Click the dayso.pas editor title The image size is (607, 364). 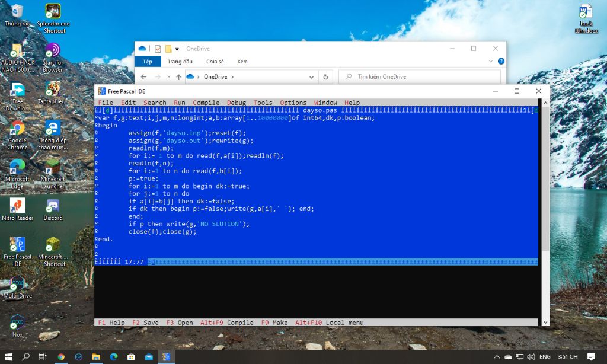[320, 110]
